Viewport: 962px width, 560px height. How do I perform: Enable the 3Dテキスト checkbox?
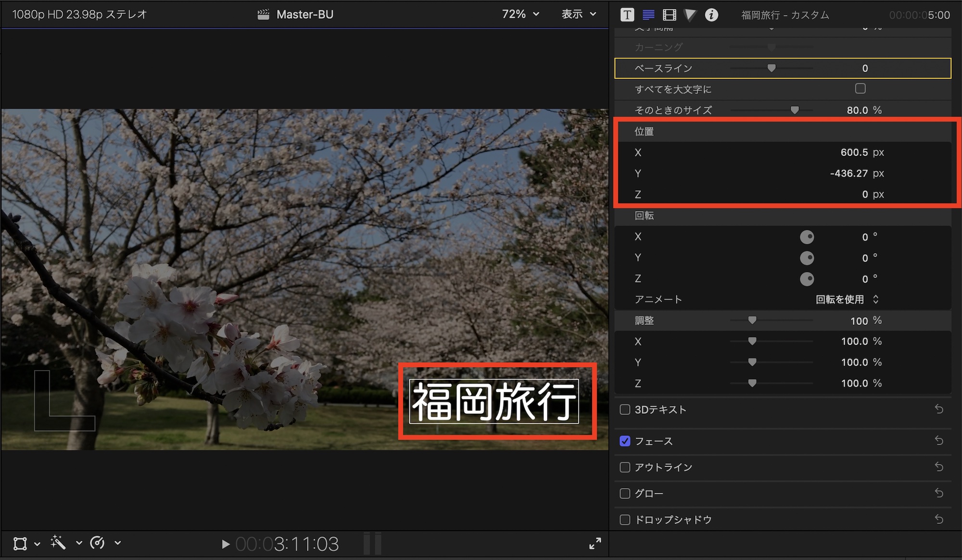(625, 410)
